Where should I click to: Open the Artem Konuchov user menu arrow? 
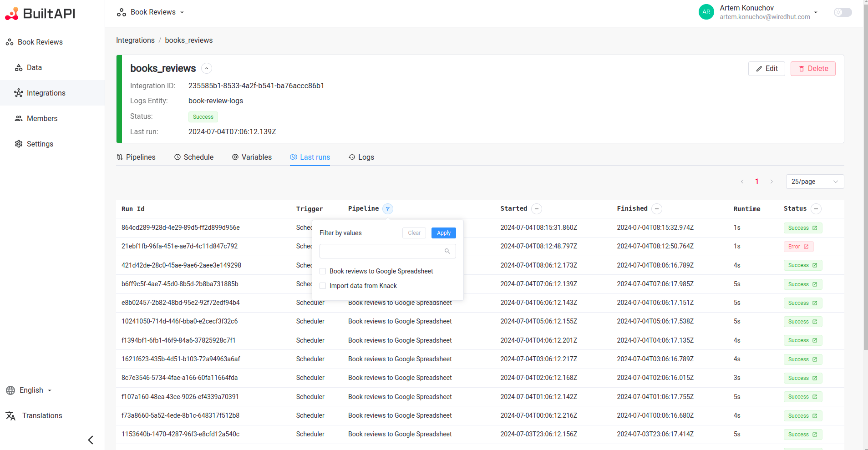click(x=816, y=12)
